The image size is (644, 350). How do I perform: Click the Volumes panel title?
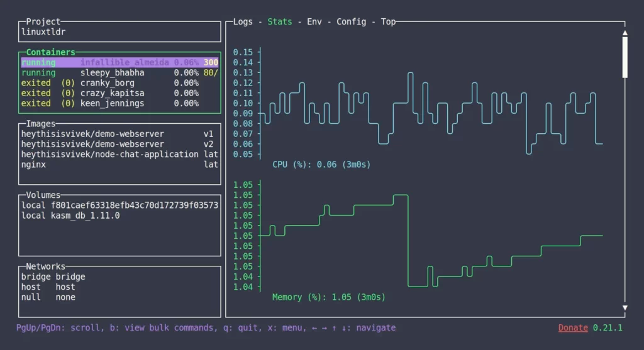click(43, 195)
